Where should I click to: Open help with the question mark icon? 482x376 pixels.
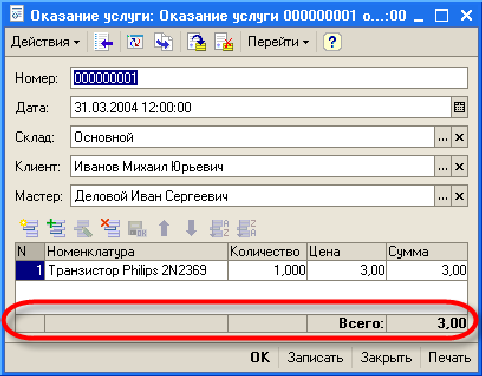332,42
